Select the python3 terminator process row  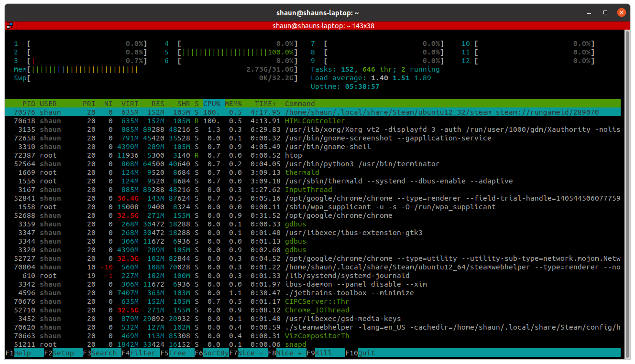coord(313,164)
